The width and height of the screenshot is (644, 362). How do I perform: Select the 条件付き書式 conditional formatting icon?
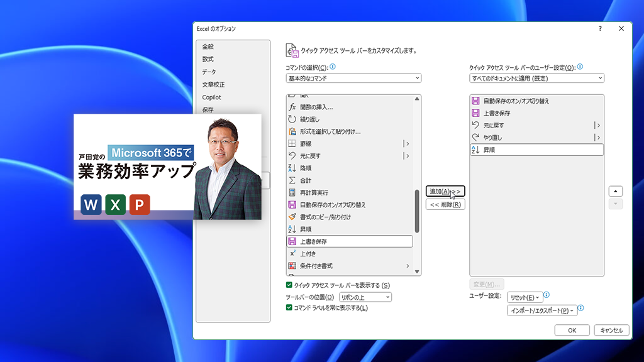pyautogui.click(x=292, y=266)
